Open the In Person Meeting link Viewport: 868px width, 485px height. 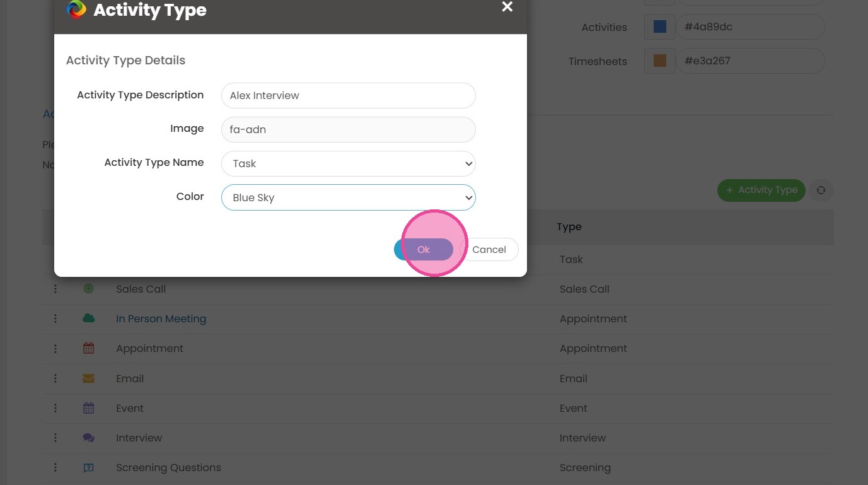click(161, 318)
